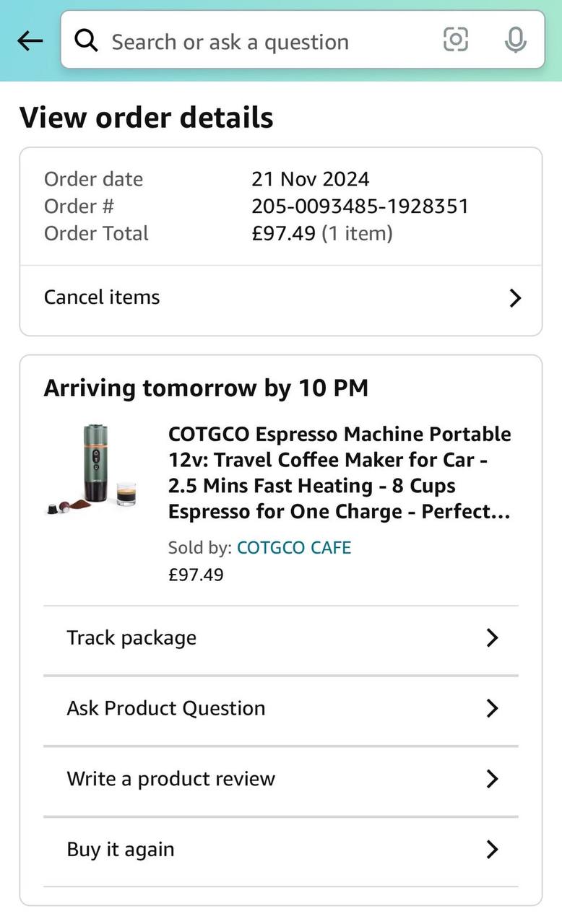Click the order number 205-0093485-1928351

(x=360, y=206)
